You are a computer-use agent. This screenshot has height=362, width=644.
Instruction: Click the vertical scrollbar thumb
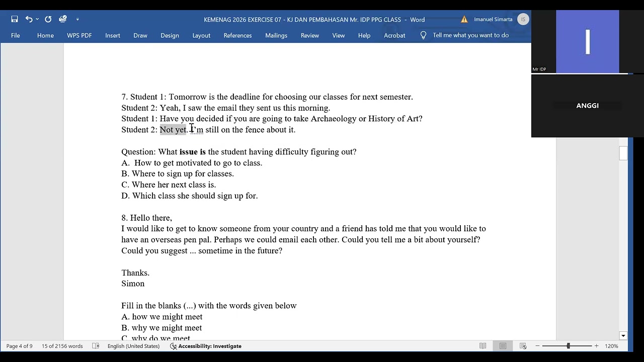[x=623, y=153]
